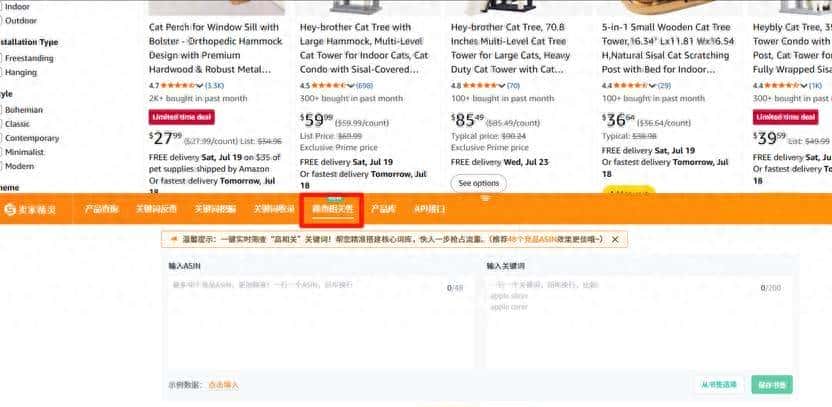Click the 卖家精灵 logo icon
Viewport: 832px width, 407px height.
click(10, 210)
